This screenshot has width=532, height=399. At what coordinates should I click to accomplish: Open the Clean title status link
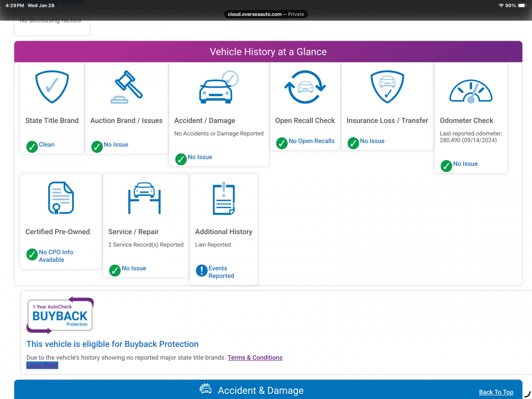click(46, 145)
